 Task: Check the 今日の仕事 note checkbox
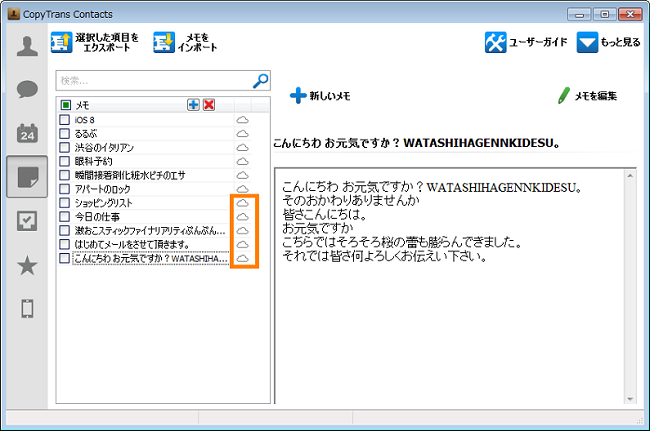64,216
